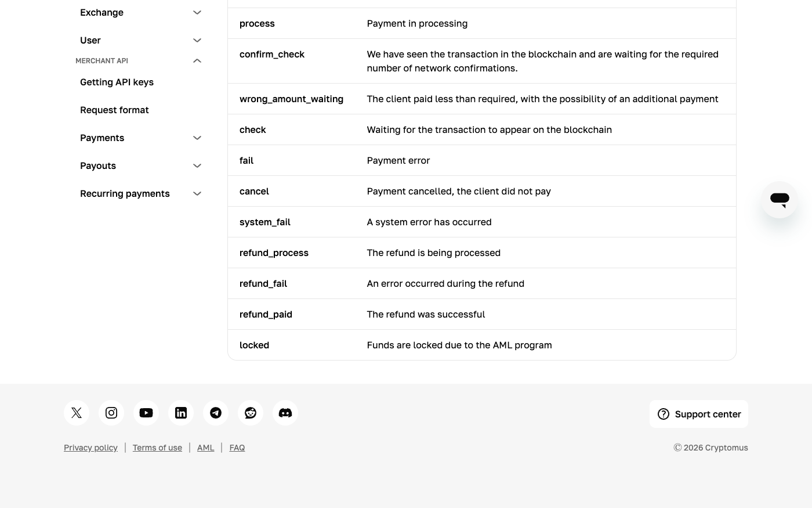This screenshot has height=508, width=812.
Task: Click 'The refund was successful' description
Action: coord(426,314)
